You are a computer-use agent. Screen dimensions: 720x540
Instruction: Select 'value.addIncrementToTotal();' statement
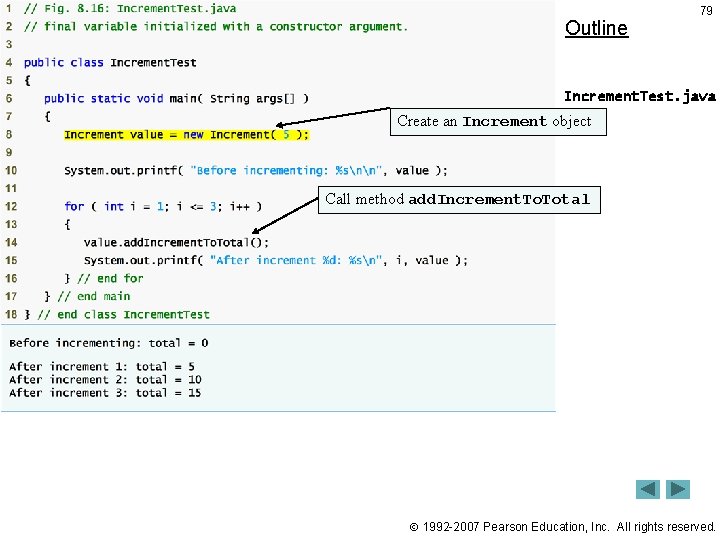176,242
